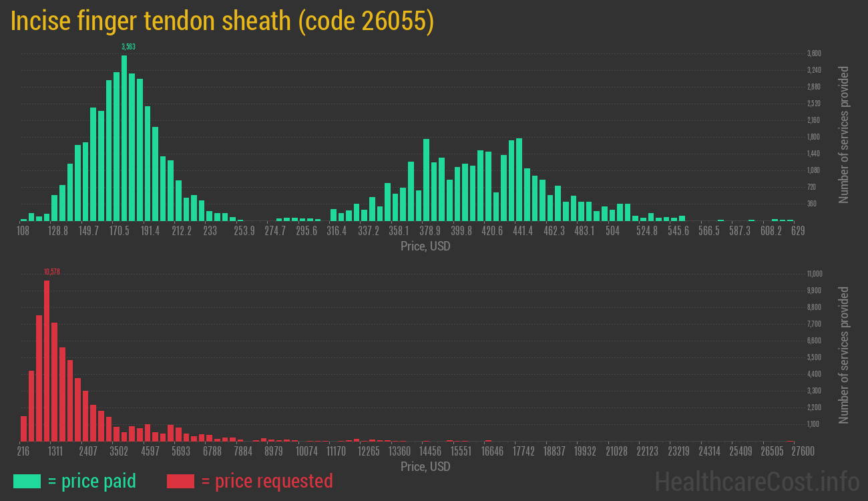
Task: Click the x-axis tick label '629'
Action: tap(797, 231)
